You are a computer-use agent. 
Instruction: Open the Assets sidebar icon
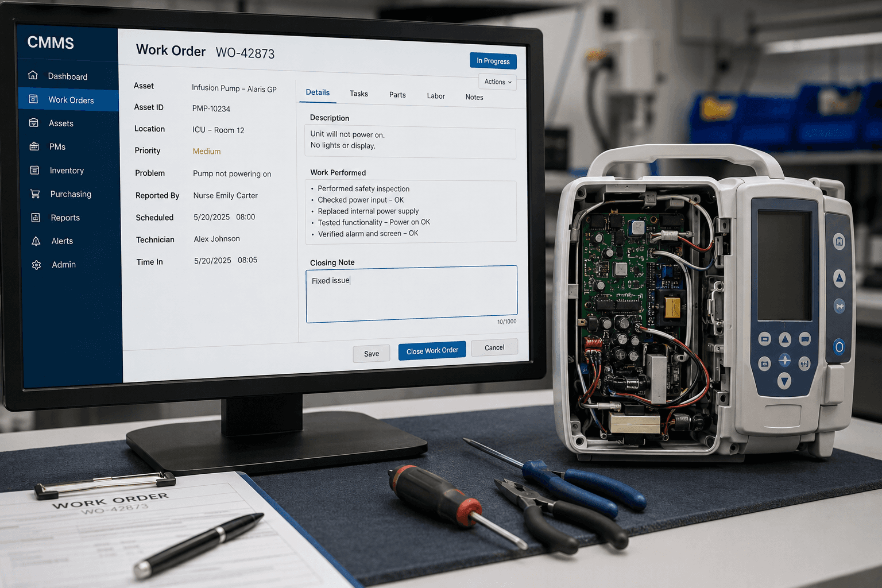(34, 122)
